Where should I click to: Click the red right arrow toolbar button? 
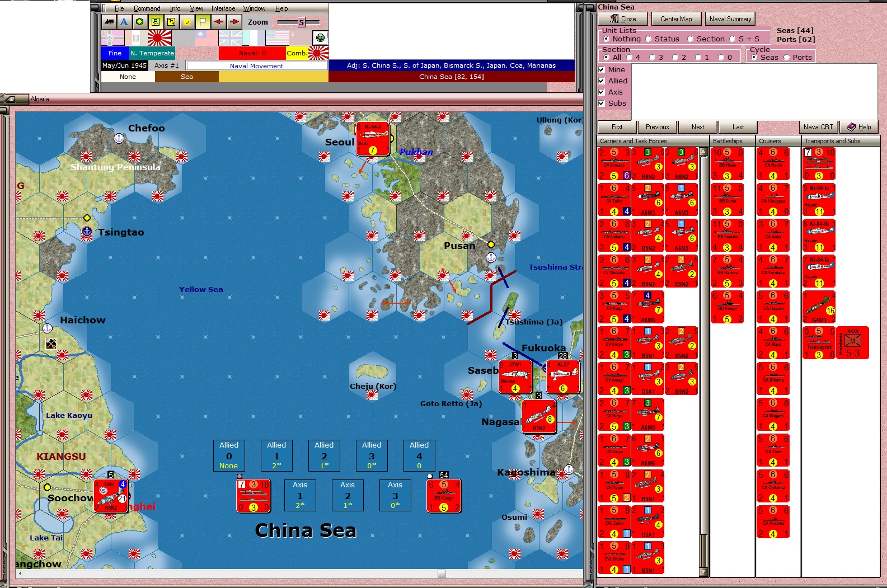click(234, 22)
